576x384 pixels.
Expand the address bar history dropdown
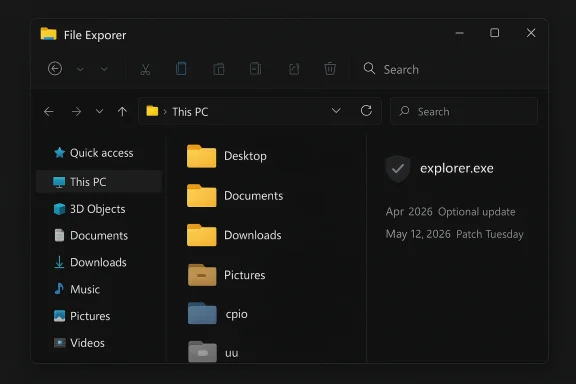tap(336, 111)
